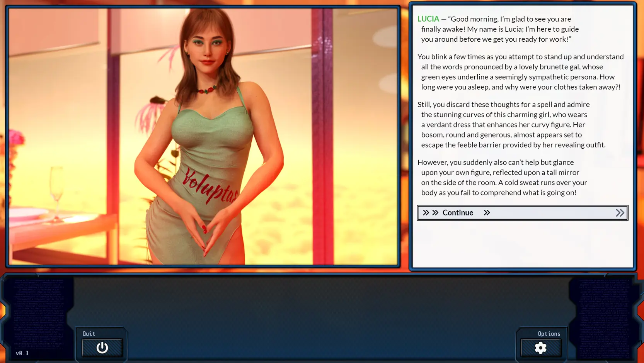Click the code-text panel above the version label

[x=39, y=313]
